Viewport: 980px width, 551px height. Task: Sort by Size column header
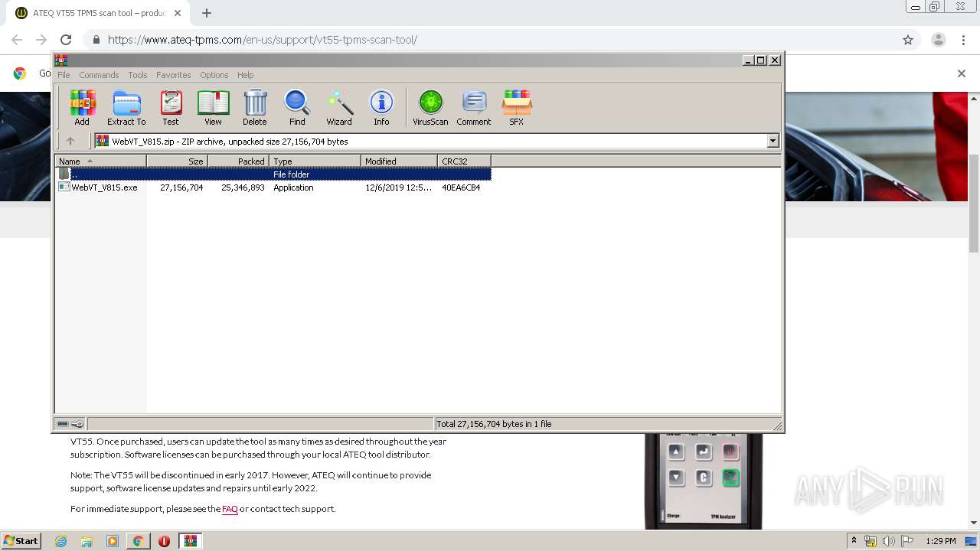177,161
